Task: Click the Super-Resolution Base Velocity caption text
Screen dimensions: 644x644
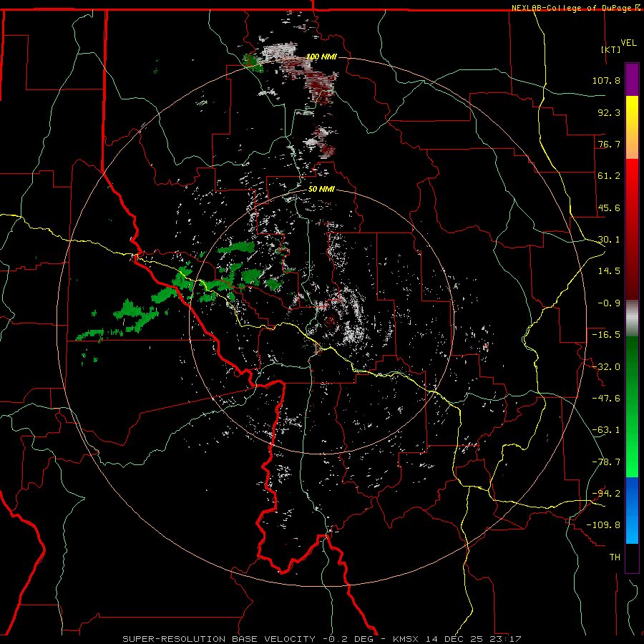Action: [x=321, y=639]
